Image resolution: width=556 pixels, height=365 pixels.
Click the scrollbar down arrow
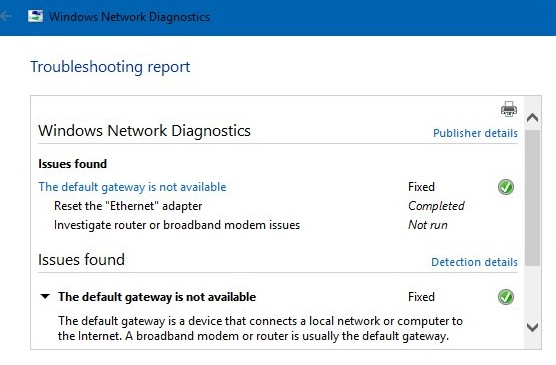click(533, 327)
